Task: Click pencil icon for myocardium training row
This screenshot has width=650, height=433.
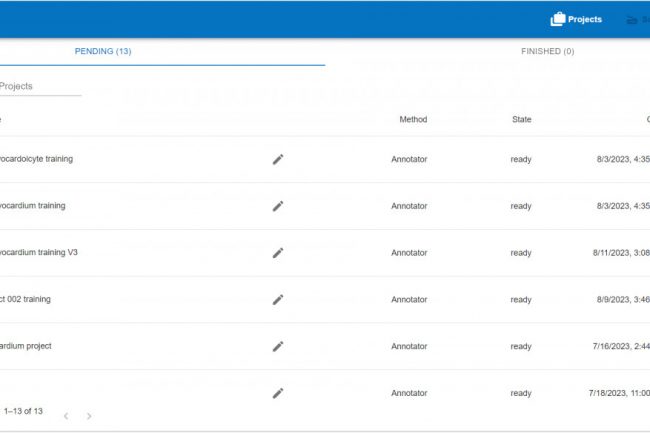Action: (278, 206)
